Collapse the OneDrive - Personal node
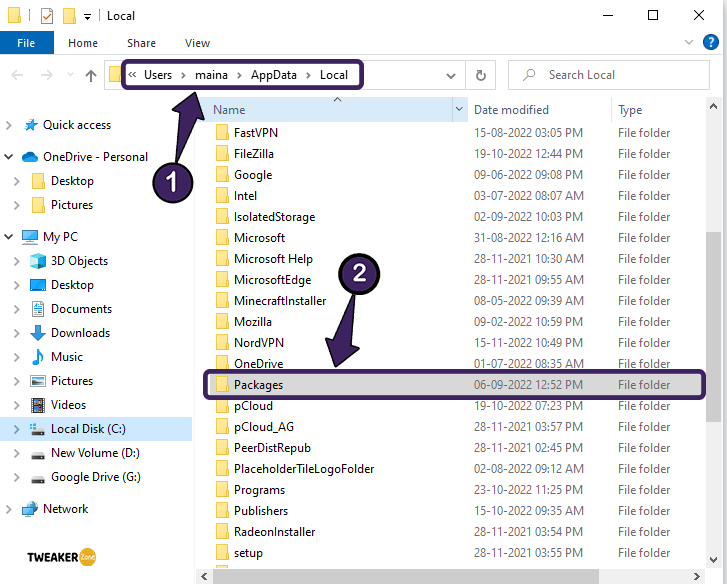 click(8, 157)
